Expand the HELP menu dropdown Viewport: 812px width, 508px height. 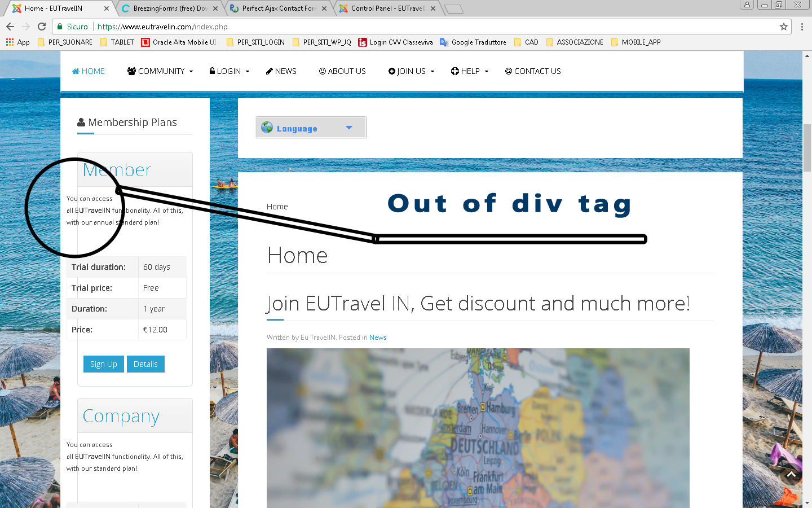tap(470, 71)
